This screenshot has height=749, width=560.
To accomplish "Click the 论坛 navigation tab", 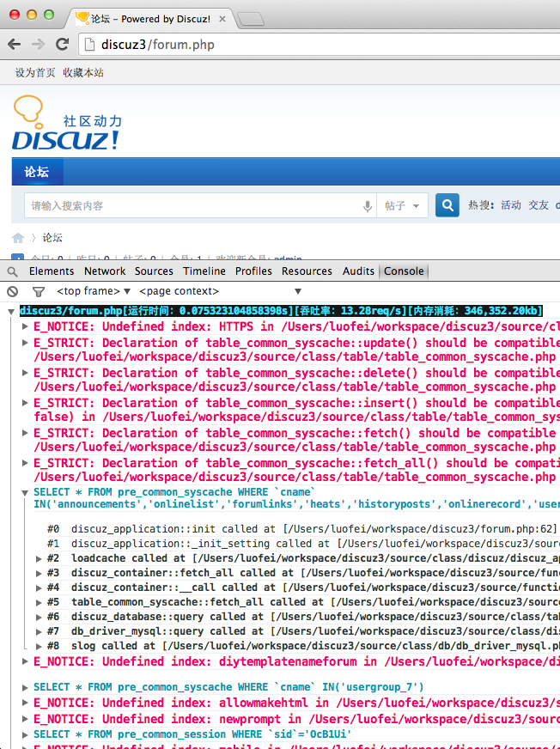I will click(37, 172).
